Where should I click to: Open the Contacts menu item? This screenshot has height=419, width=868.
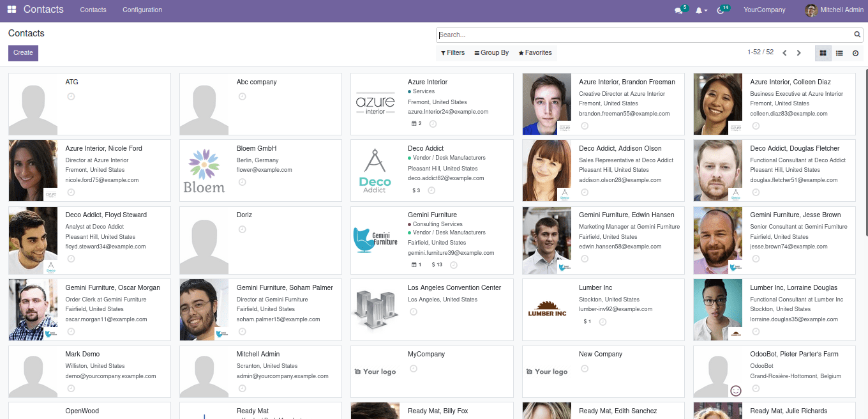[x=93, y=10]
